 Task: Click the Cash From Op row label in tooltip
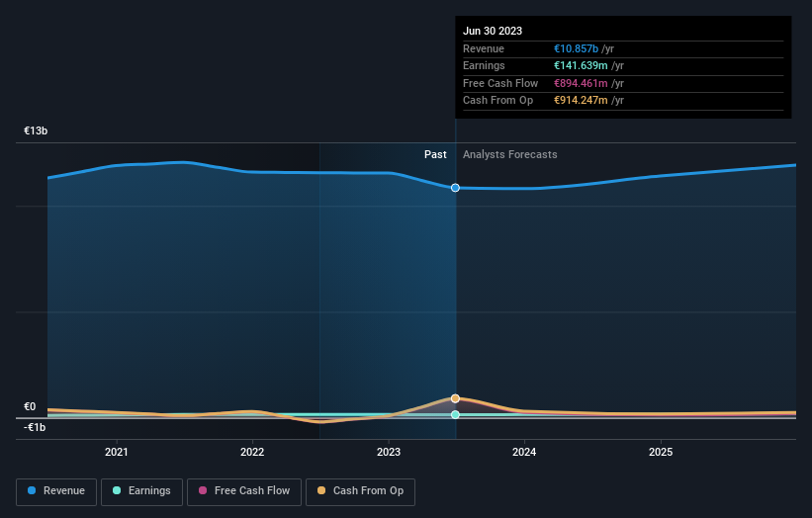497,101
